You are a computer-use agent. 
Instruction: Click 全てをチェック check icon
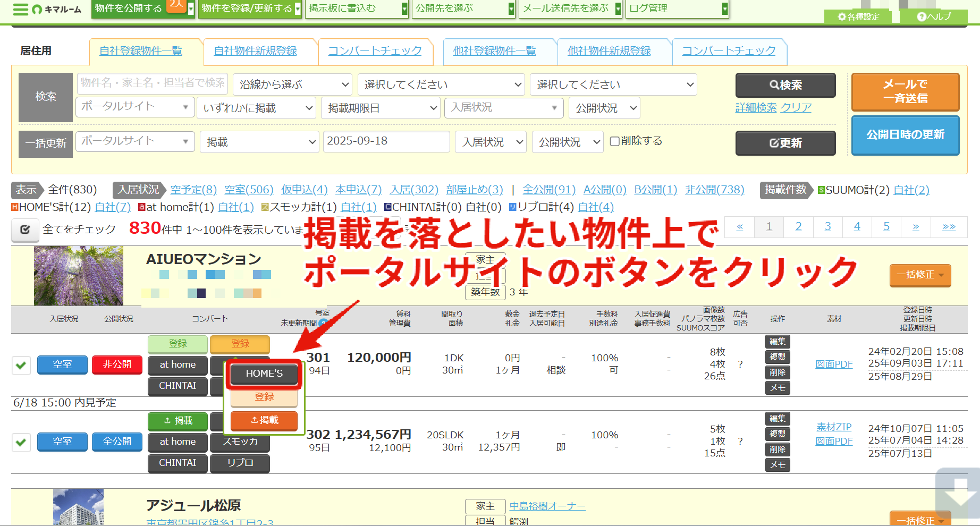click(x=24, y=230)
